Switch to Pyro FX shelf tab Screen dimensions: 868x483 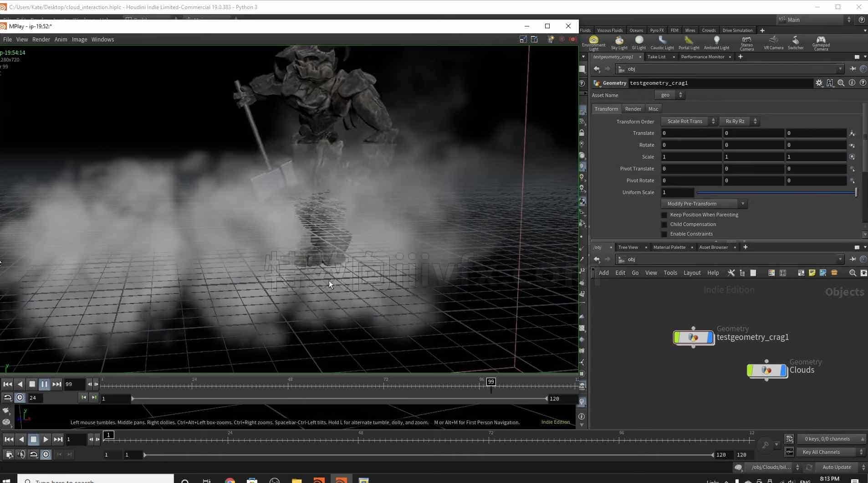click(657, 31)
